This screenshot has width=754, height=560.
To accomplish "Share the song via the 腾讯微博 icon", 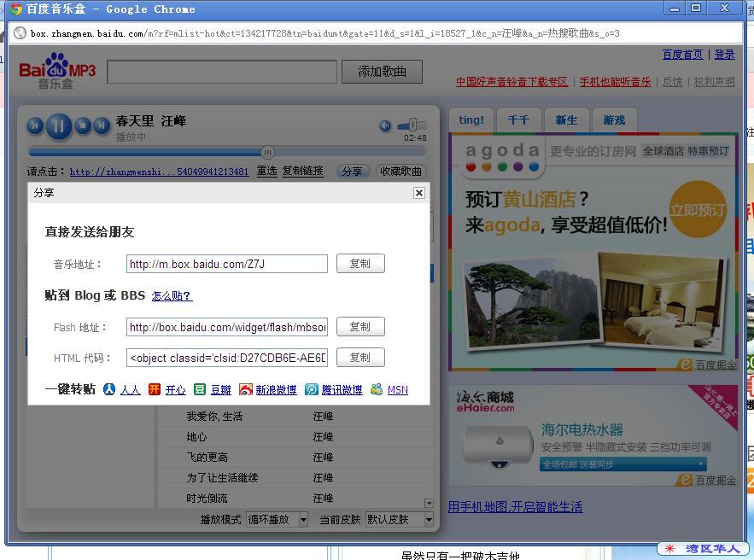I will tap(311, 389).
